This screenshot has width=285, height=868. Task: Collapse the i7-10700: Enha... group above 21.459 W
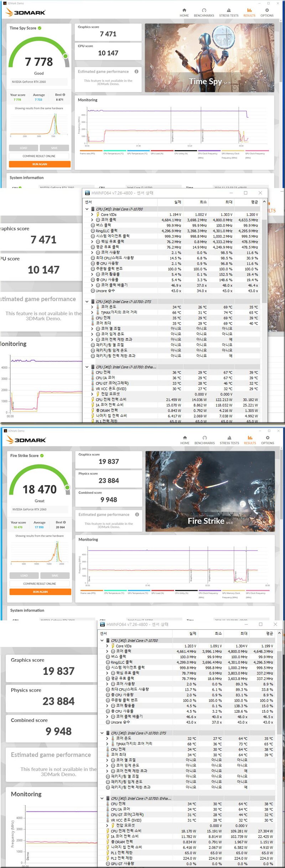87,367
